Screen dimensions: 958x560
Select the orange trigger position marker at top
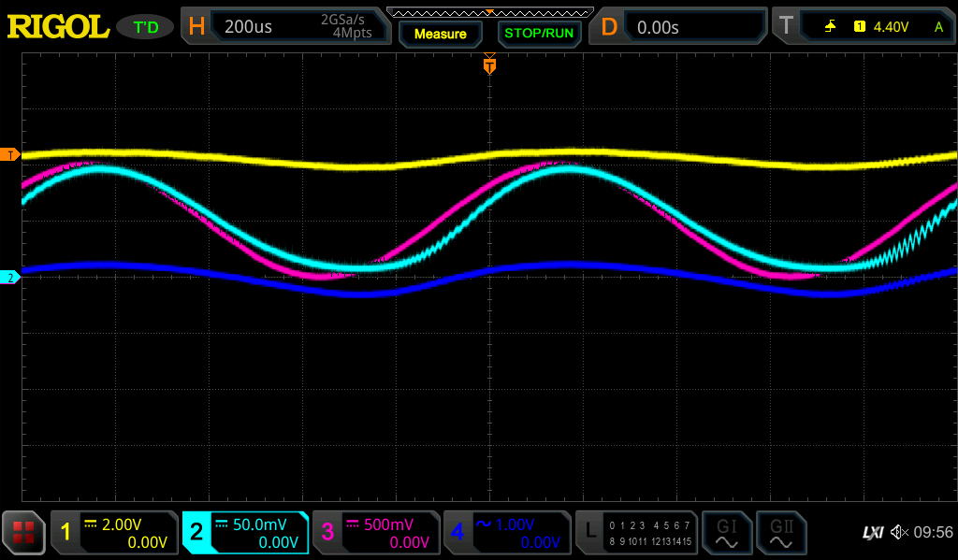489,65
